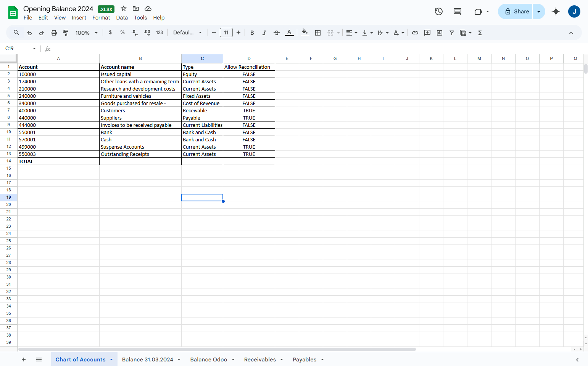Open the Name Box dropdown arrow
Screen dimensions: 588x366
pos(34,49)
